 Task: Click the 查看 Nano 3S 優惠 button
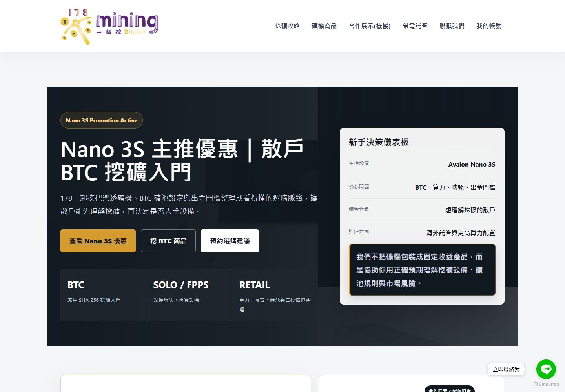pos(98,241)
